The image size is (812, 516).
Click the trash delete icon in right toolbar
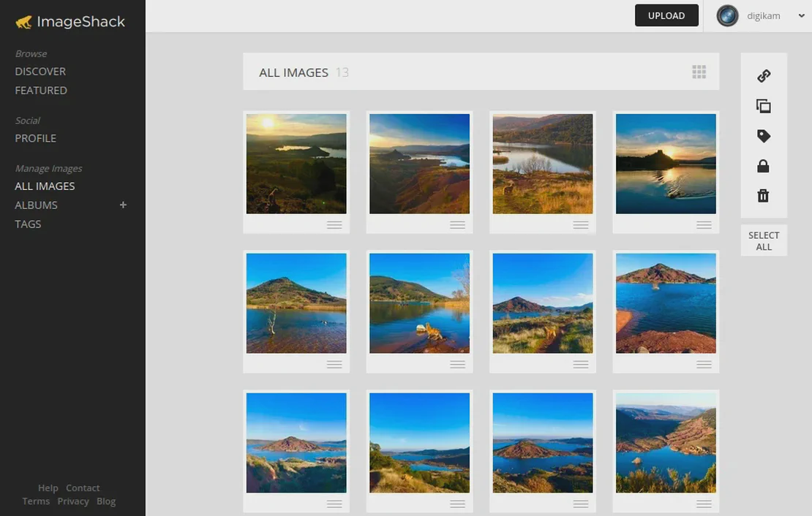(764, 195)
